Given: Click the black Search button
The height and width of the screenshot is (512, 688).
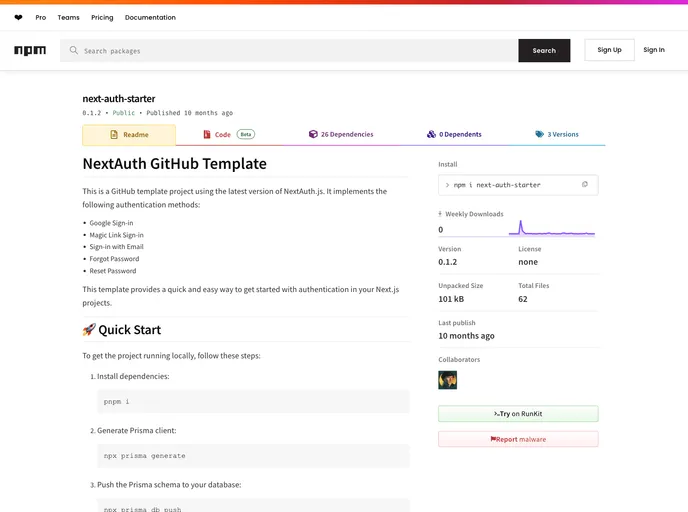Looking at the screenshot, I should coord(544,50).
